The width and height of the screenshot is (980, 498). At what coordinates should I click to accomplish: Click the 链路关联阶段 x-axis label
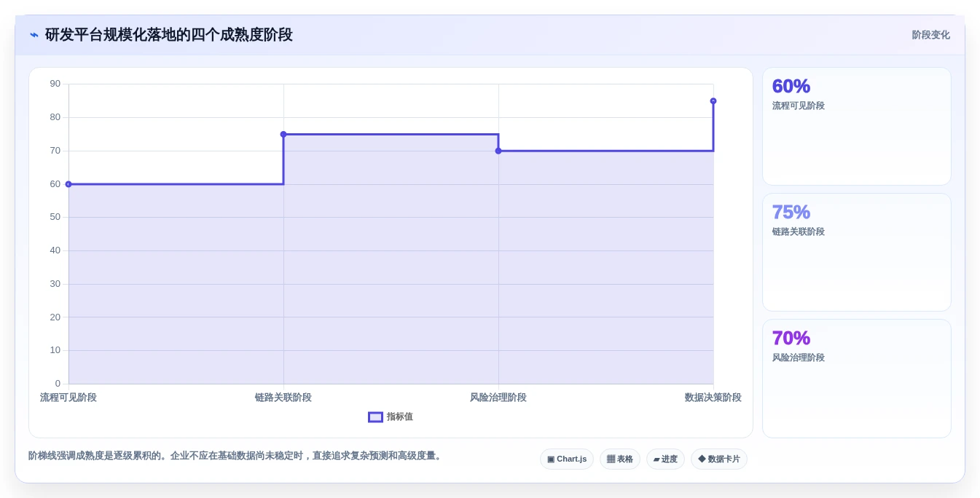[283, 398]
